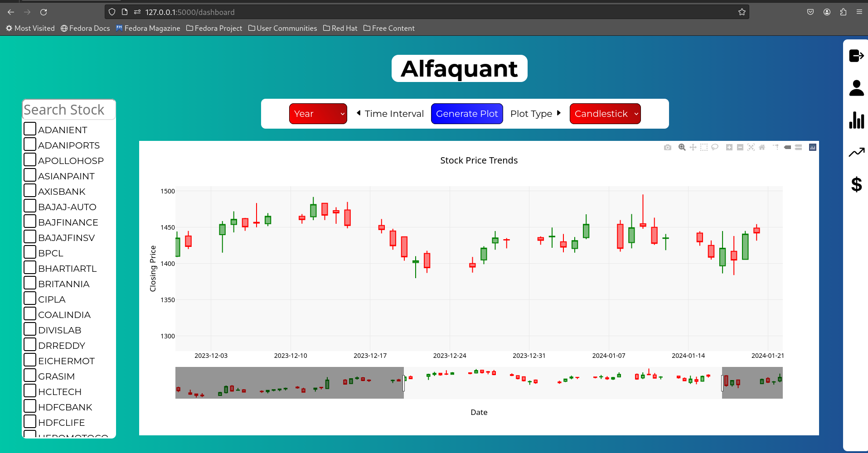Click the HDFCLIFE stock label
The image size is (868, 453).
pyautogui.click(x=62, y=423)
